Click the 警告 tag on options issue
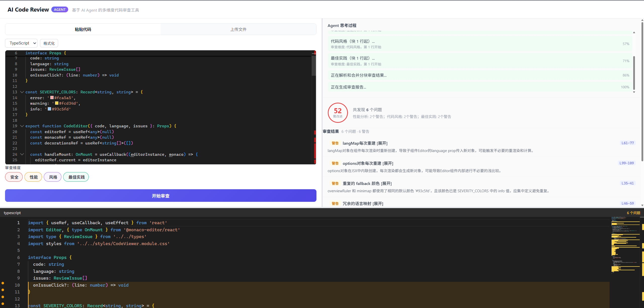The height and width of the screenshot is (308, 644). [x=335, y=163]
